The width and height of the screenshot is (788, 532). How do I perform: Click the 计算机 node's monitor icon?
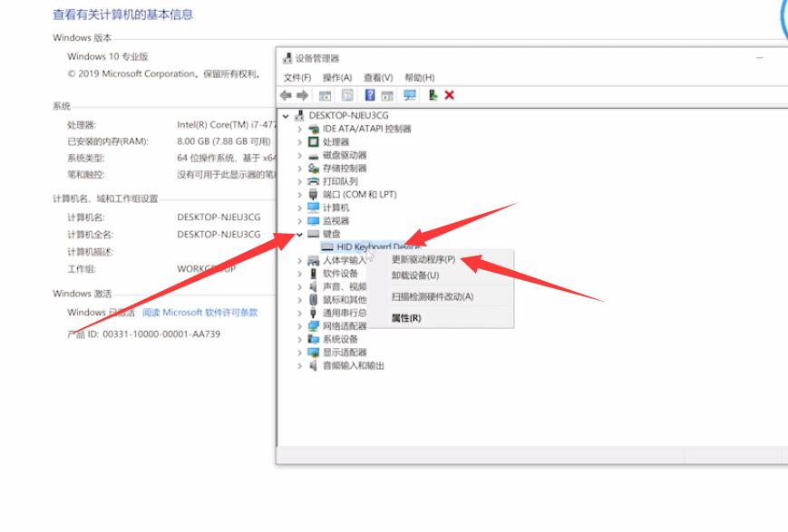(313, 208)
